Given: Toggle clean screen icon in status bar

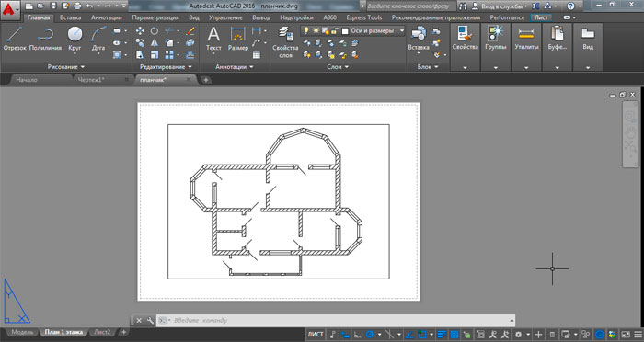Looking at the screenshot, I should (625, 335).
